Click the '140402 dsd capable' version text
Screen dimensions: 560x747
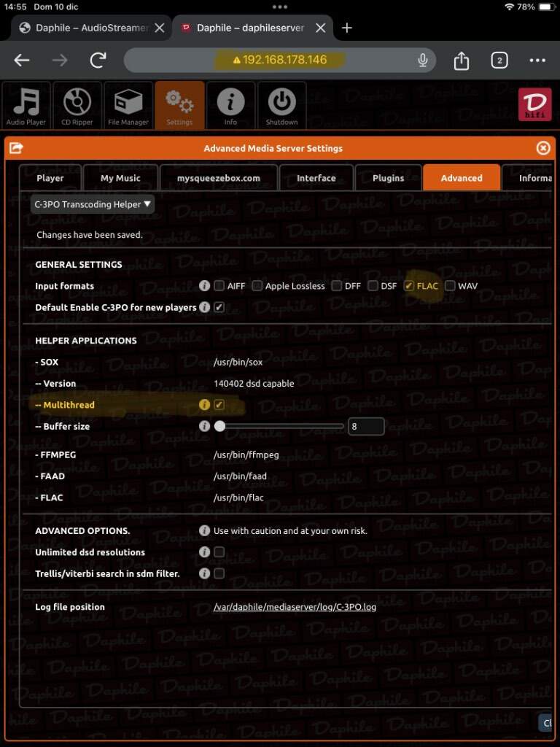click(x=254, y=383)
